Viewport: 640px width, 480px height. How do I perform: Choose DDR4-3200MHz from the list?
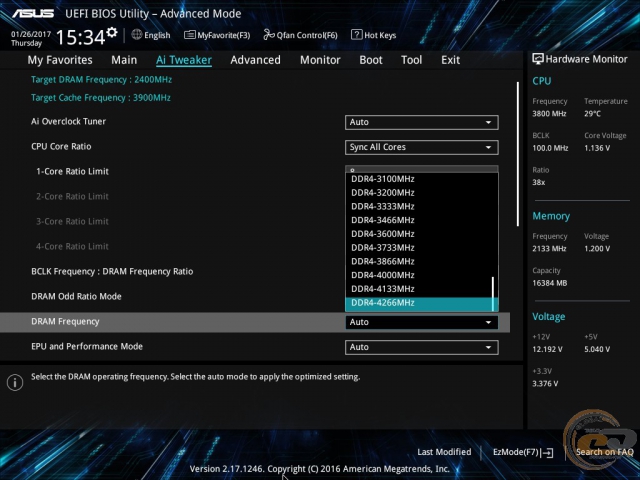point(418,193)
